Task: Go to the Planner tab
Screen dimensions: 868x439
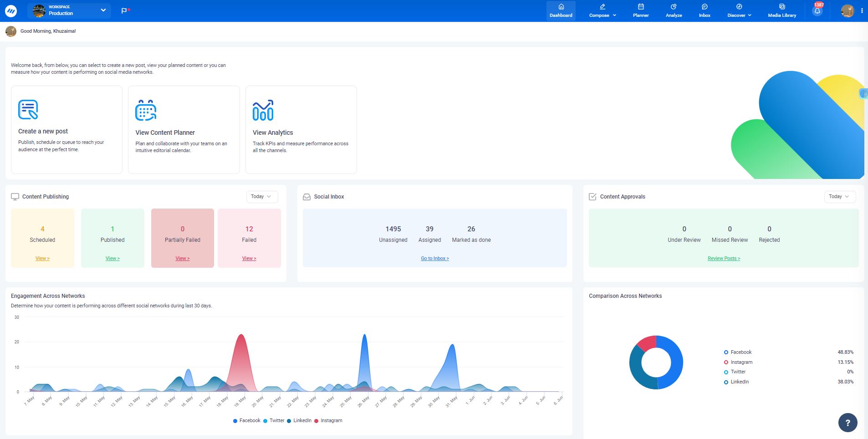Action: point(640,10)
